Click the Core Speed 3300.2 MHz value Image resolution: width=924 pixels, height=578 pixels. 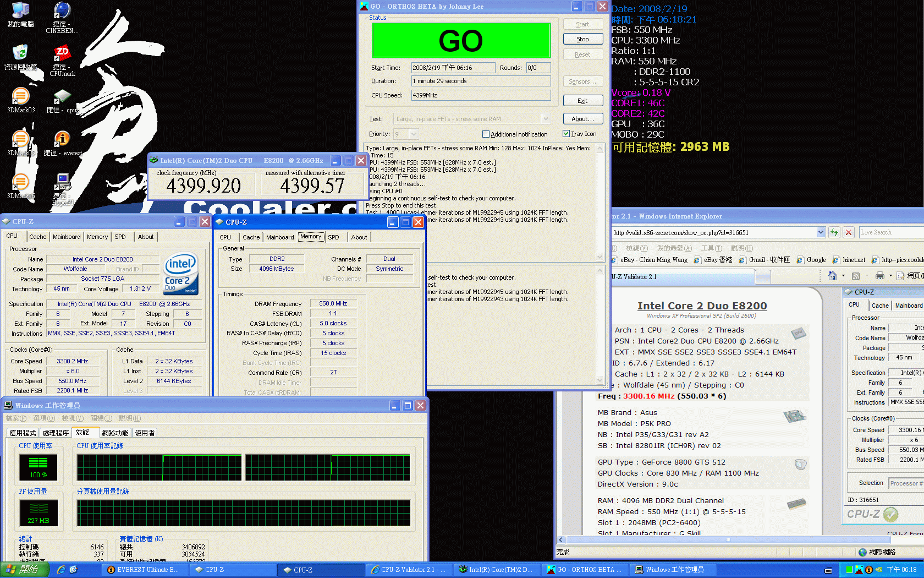(x=73, y=361)
